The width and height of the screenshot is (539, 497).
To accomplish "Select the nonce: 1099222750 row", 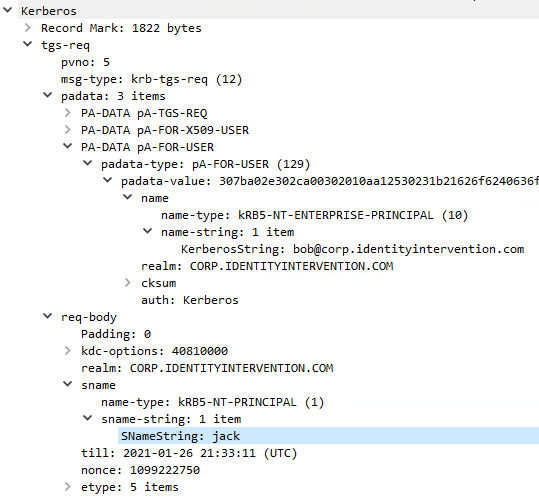I will click(x=140, y=470).
